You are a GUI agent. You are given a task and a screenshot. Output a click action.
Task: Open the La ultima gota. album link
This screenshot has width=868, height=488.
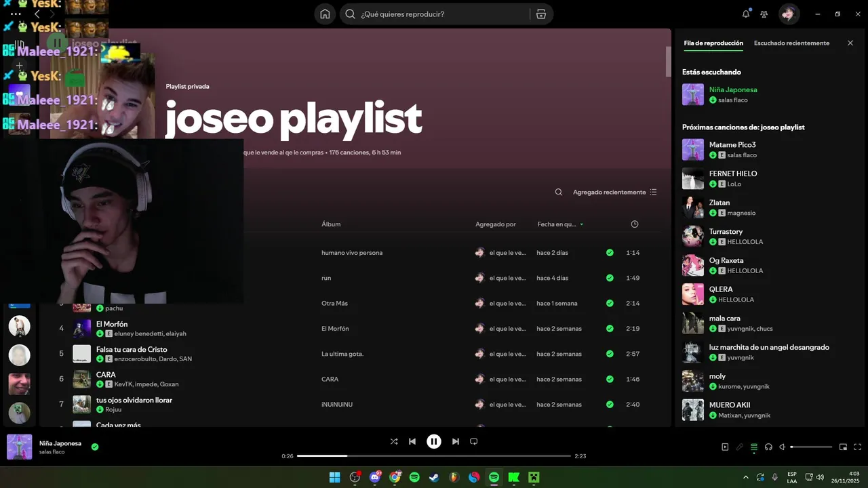(x=342, y=354)
